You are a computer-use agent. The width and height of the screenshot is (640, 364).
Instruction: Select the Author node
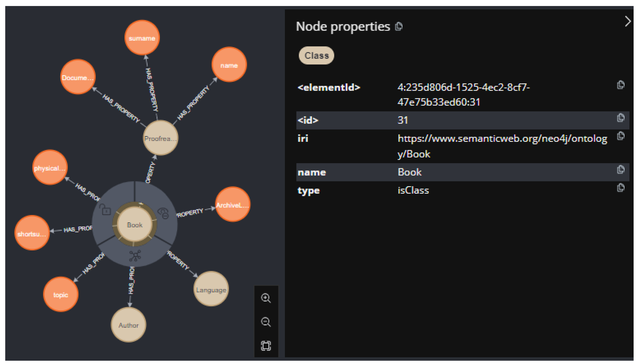pos(129,325)
